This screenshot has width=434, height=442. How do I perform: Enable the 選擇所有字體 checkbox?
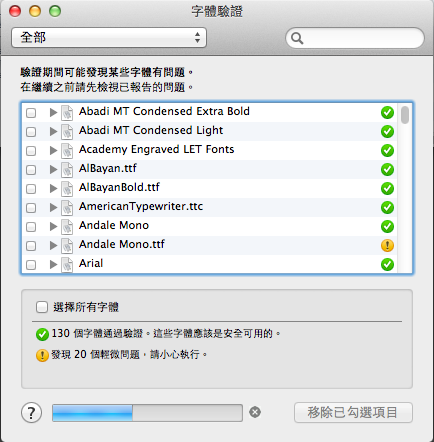click(x=42, y=307)
